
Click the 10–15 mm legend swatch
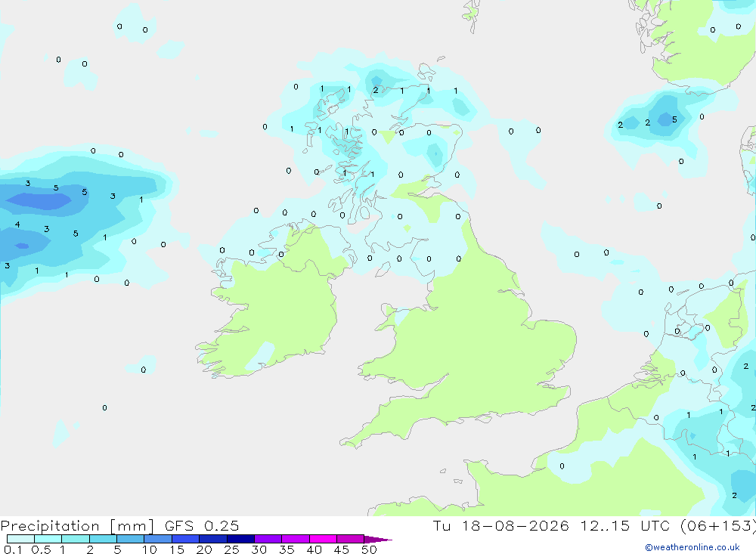[x=158, y=539]
